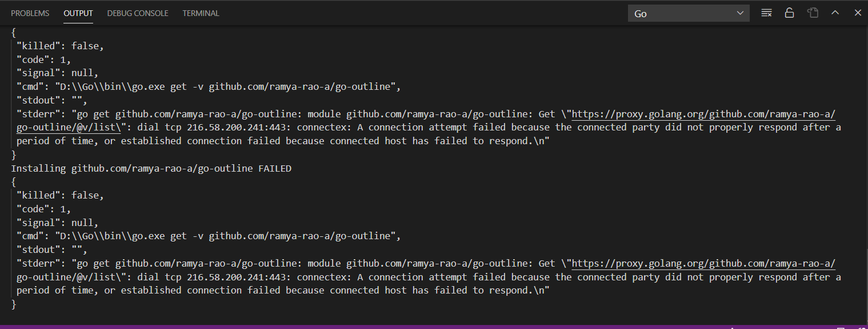Click the 'Installing ... go-outline FAILED' line

(x=151, y=168)
